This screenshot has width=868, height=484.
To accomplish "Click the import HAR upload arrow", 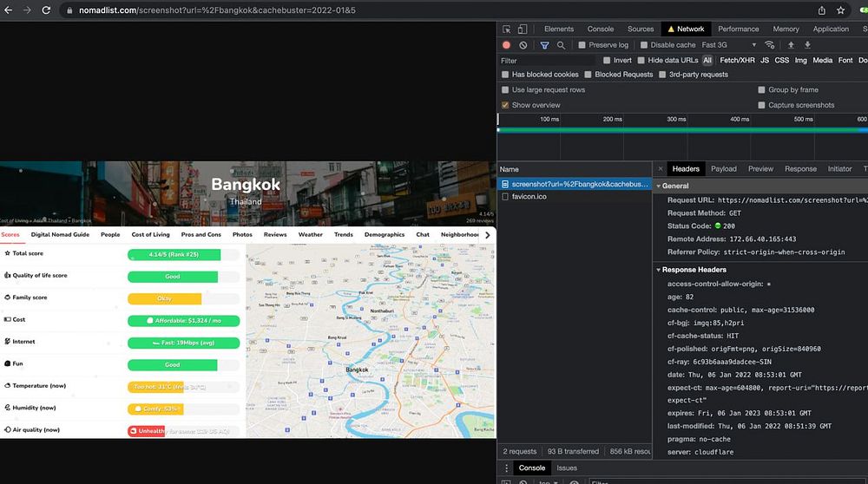I will point(791,45).
